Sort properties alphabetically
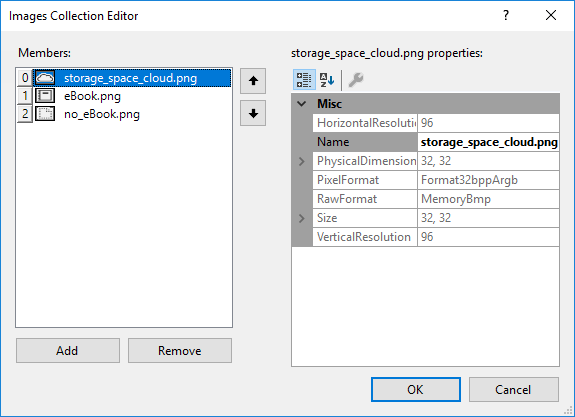 [x=327, y=80]
